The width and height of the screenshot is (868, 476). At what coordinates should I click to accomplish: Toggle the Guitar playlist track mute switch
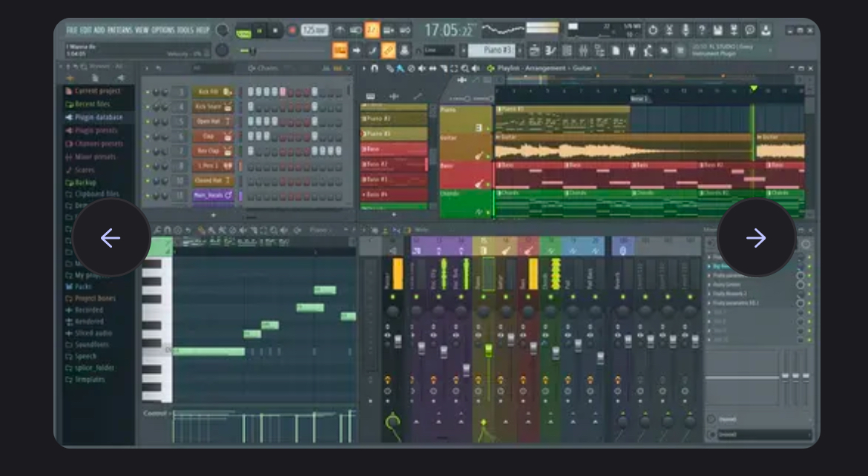pyautogui.click(x=487, y=156)
